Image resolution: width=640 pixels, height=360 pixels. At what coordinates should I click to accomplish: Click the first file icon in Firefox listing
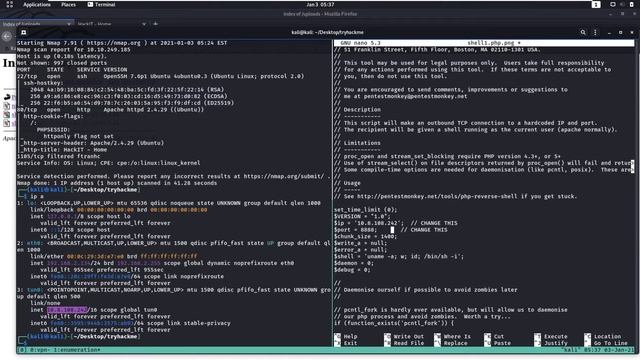[7, 106]
